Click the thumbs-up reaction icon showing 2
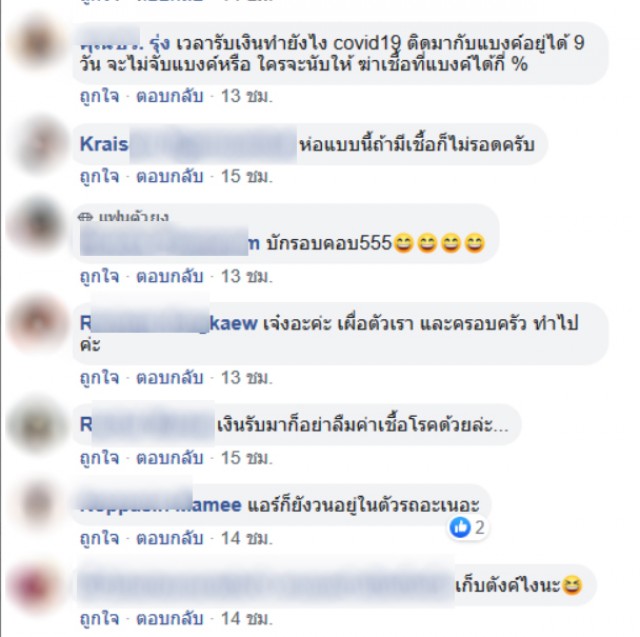640x637 pixels. click(460, 527)
